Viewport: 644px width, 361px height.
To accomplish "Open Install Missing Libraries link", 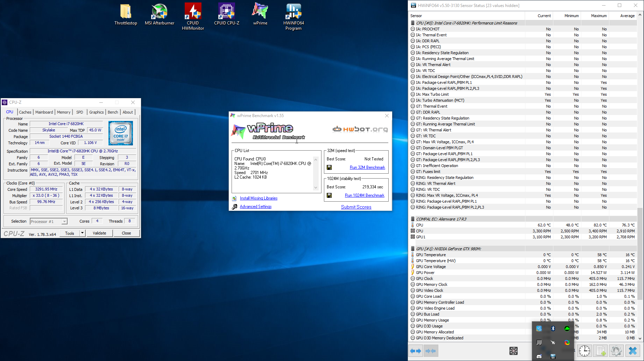I will (x=259, y=198).
